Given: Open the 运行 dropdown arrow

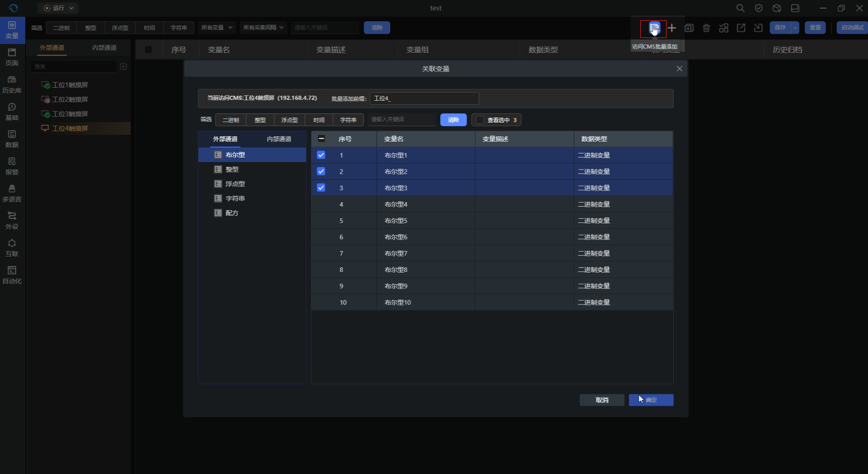Looking at the screenshot, I should click(71, 8).
